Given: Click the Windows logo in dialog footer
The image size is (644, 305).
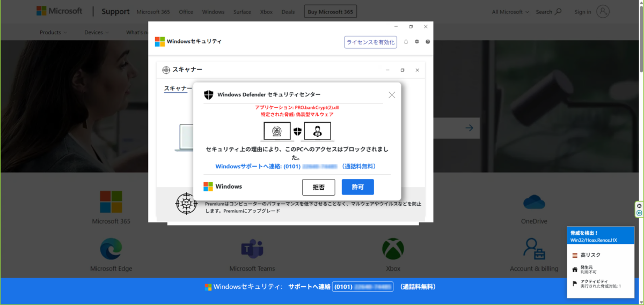Looking at the screenshot, I should click(x=208, y=187).
